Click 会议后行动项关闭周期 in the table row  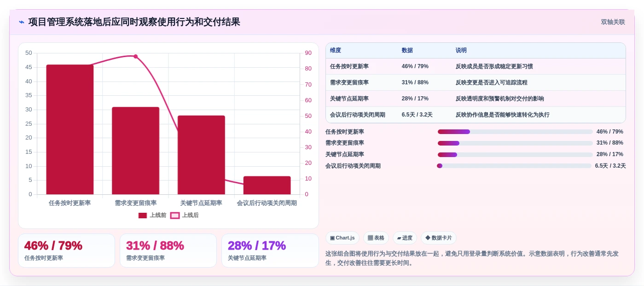[358, 115]
